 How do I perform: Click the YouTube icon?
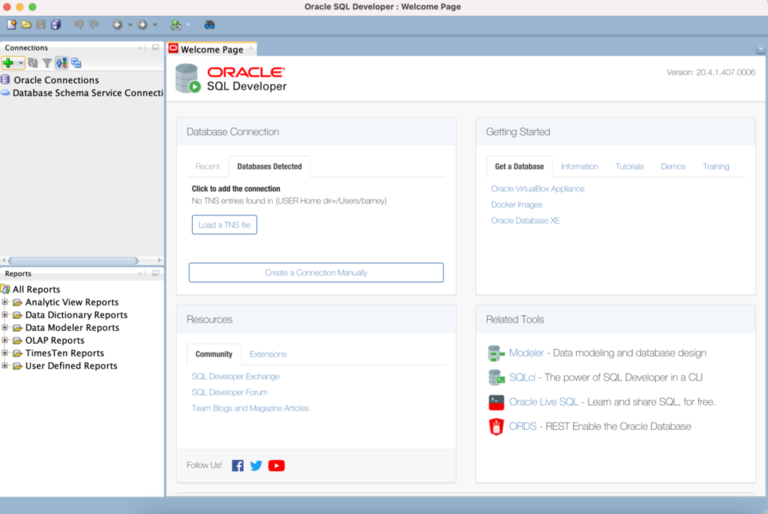[x=276, y=465]
